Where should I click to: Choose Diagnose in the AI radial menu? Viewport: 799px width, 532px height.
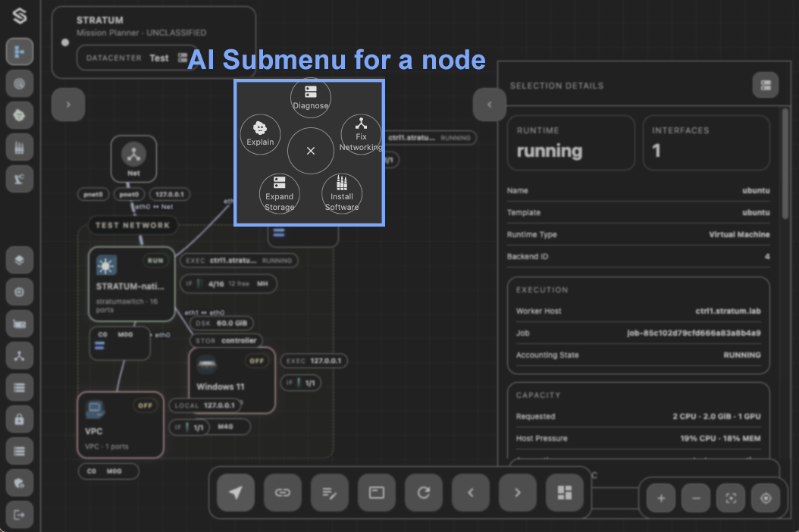[x=310, y=98]
